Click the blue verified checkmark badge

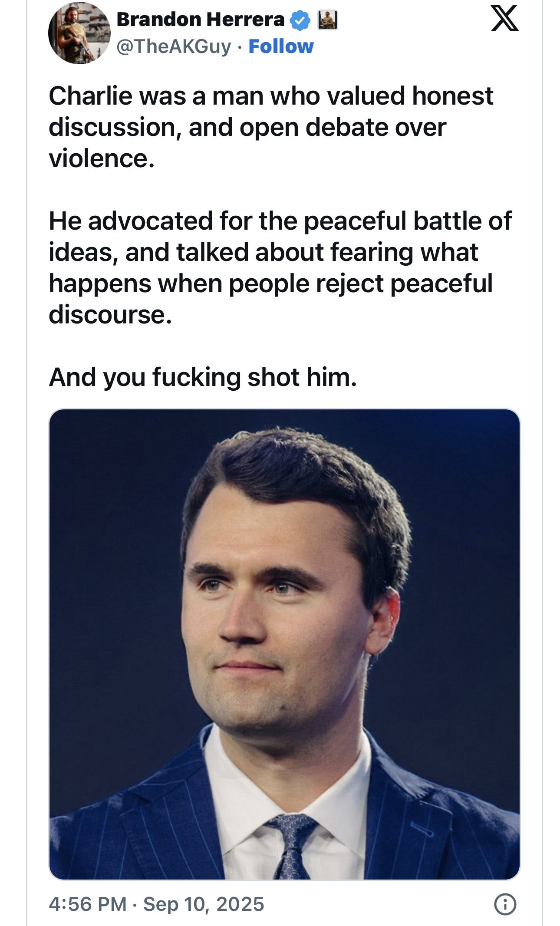[300, 20]
